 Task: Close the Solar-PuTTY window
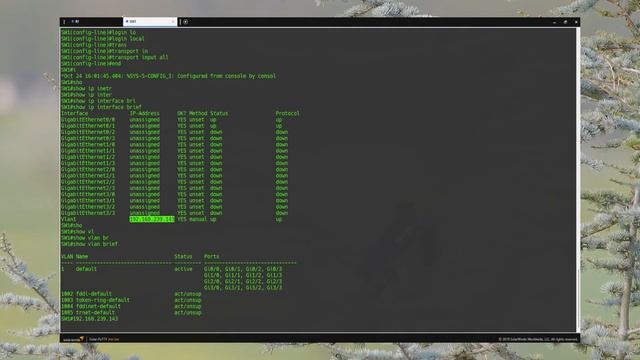click(x=576, y=22)
